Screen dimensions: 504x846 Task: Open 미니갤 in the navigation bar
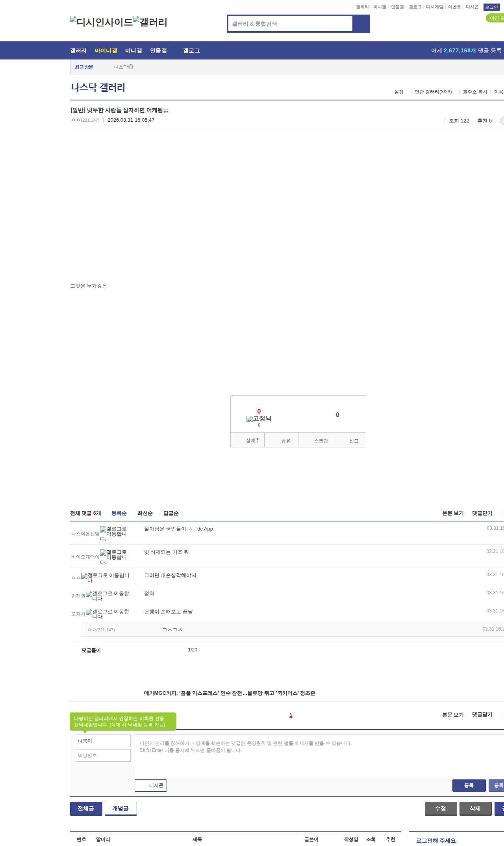click(x=133, y=50)
